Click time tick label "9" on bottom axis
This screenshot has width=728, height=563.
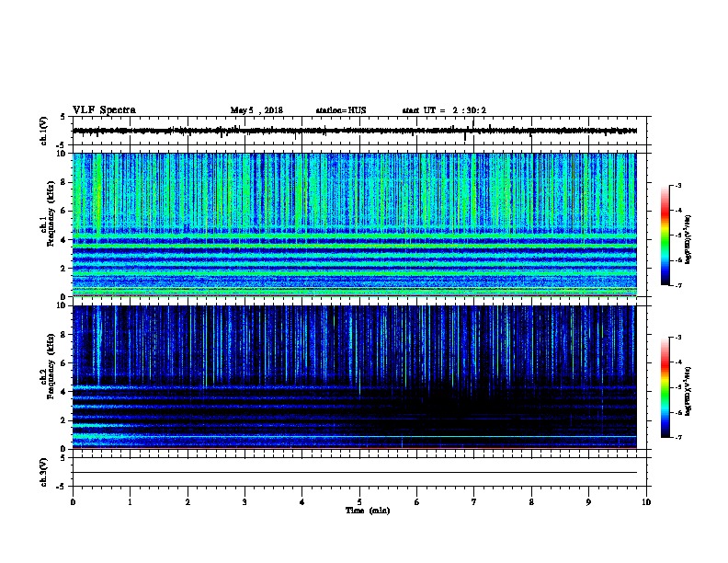click(x=588, y=501)
